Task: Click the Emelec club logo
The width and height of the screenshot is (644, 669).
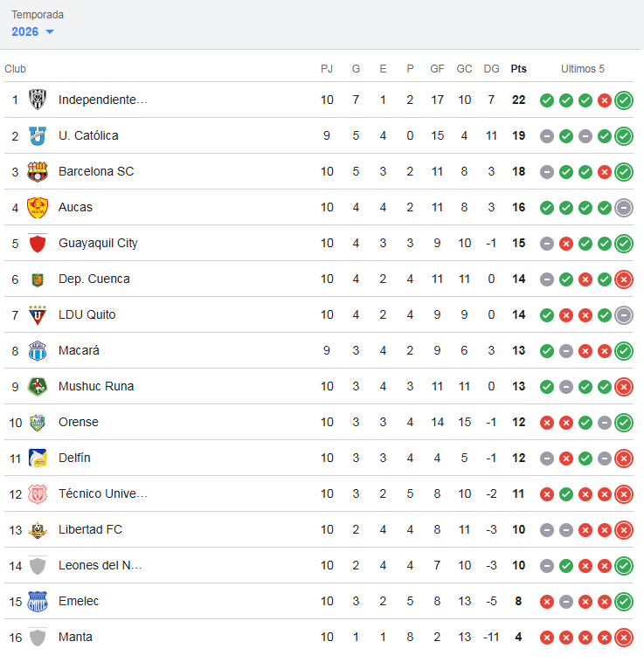Action: 38,601
